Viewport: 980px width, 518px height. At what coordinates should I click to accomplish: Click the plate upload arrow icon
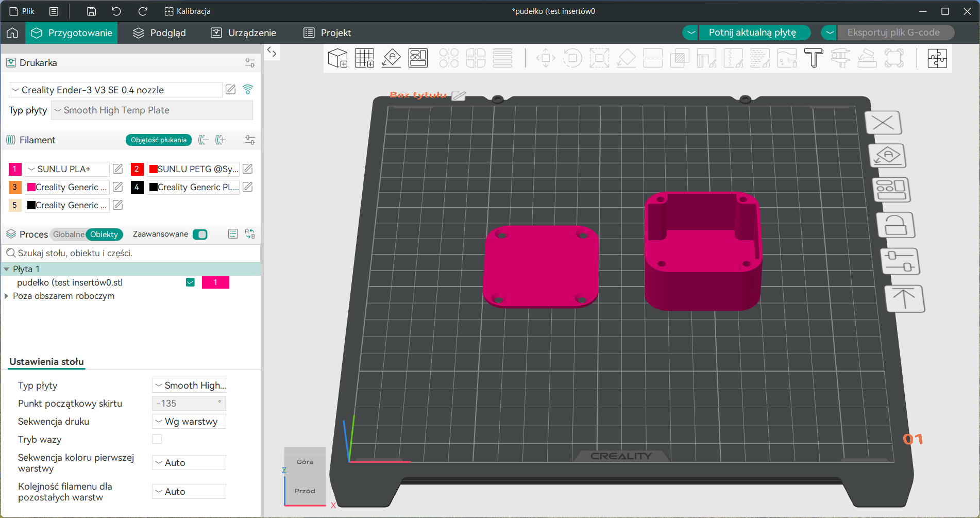click(x=904, y=299)
